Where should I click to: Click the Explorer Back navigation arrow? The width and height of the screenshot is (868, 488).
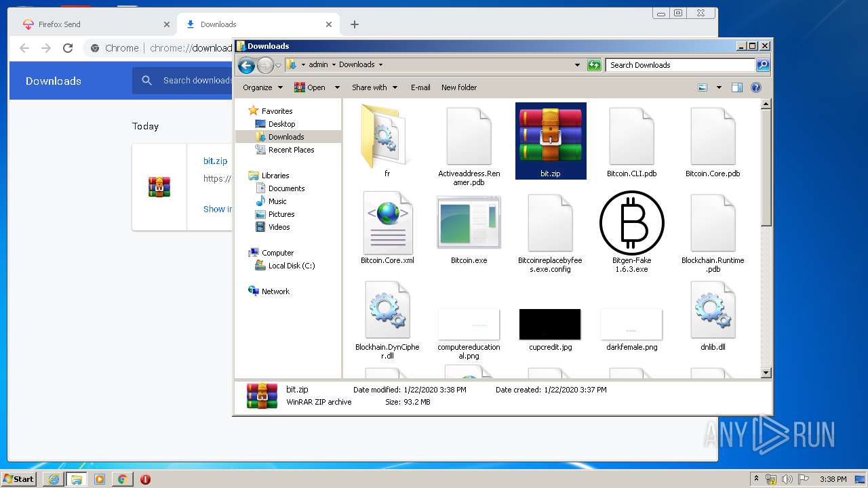(246, 65)
